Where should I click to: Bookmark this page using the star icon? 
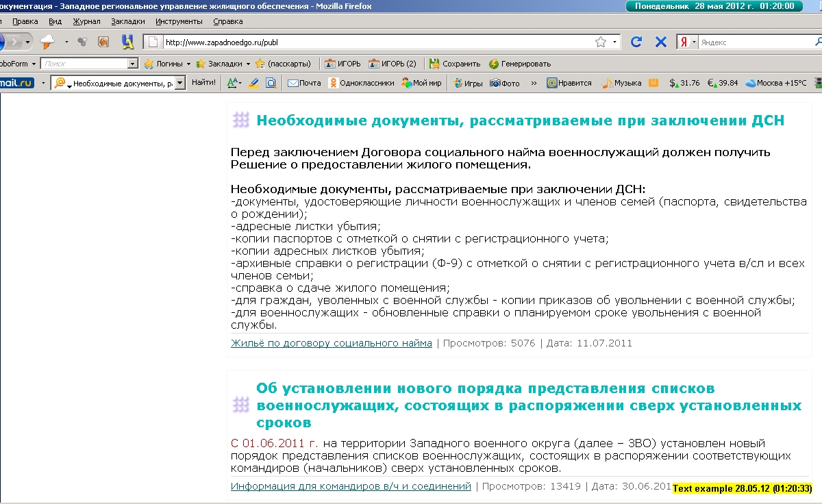tap(601, 42)
